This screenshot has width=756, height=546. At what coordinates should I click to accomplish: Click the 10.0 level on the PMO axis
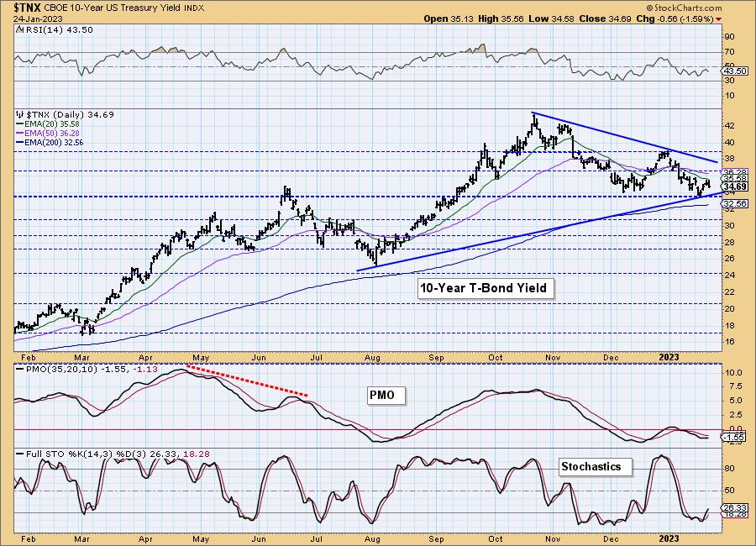tap(732, 373)
